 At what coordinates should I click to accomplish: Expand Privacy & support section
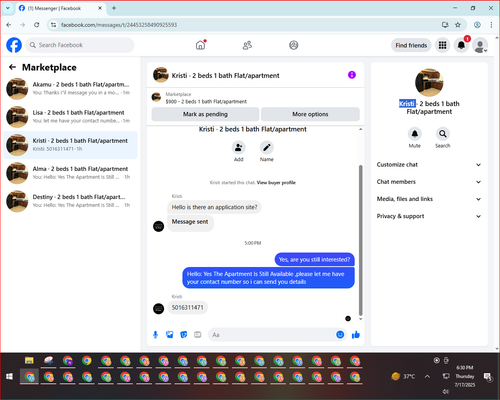(x=429, y=216)
